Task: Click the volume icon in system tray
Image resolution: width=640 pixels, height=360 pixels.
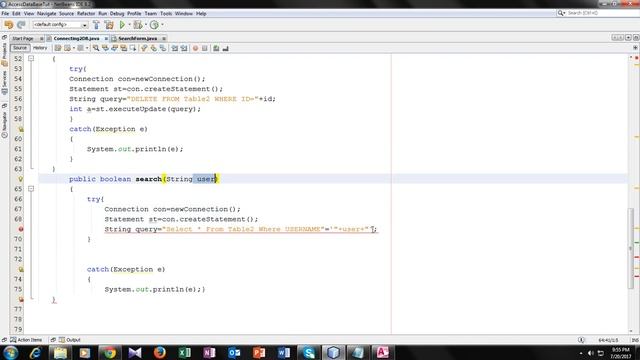Action: pyautogui.click(x=591, y=353)
